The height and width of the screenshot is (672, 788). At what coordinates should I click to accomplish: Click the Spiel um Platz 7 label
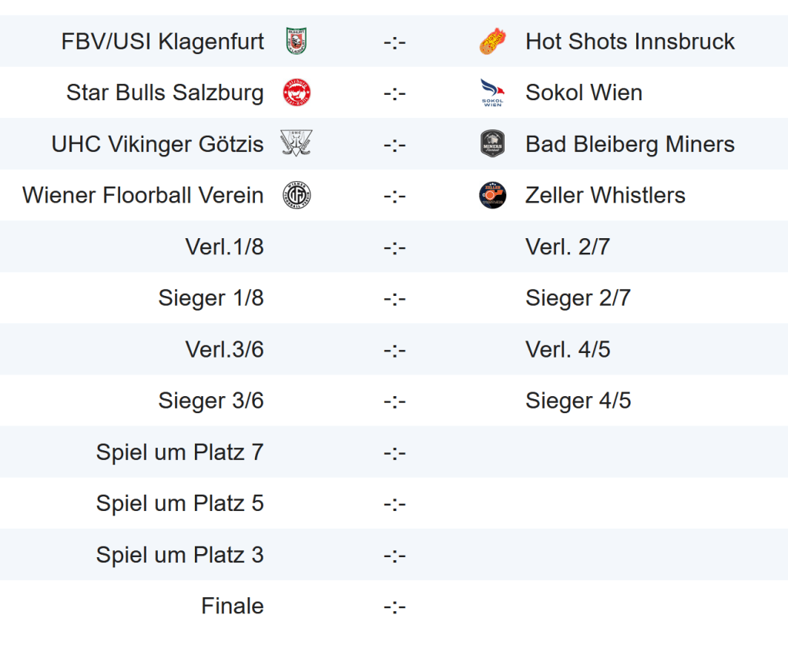pyautogui.click(x=179, y=452)
